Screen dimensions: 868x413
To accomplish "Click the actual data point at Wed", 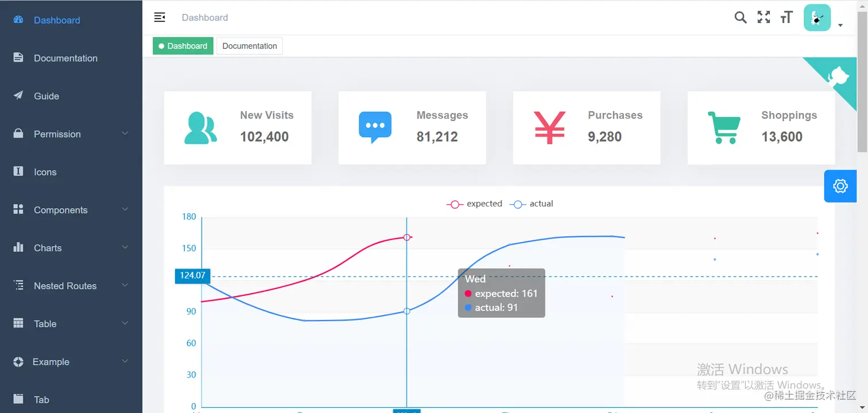I will [407, 311].
